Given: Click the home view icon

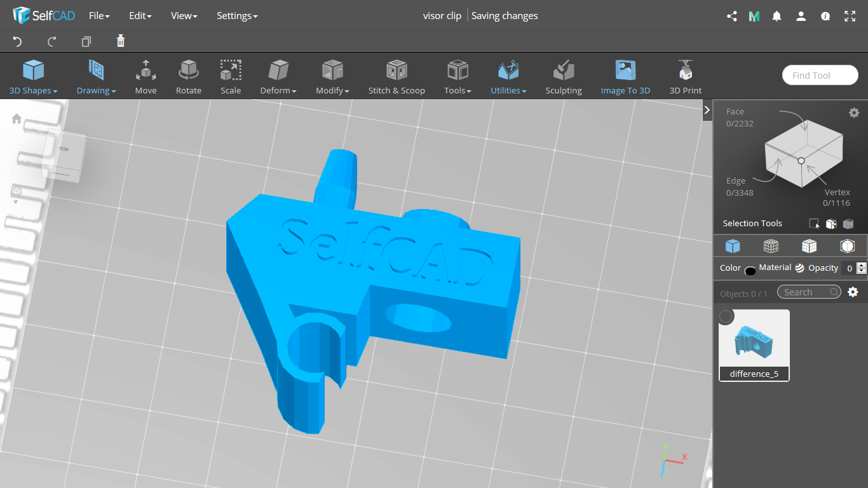Looking at the screenshot, I should [17, 118].
